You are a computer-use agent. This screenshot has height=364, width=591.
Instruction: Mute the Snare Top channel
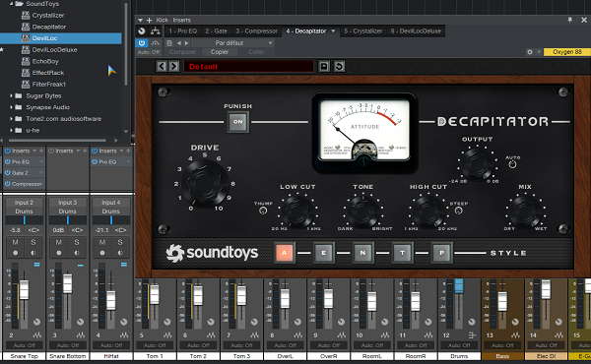(16, 242)
